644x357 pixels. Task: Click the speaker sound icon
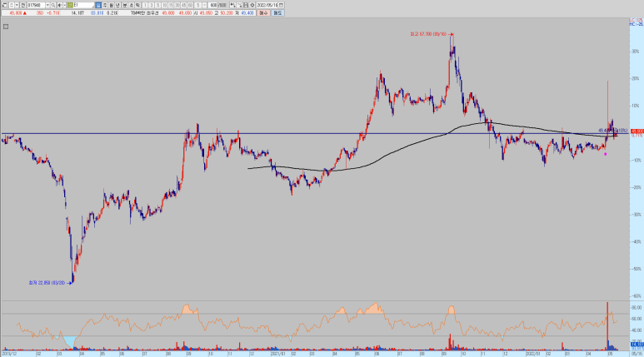pyautogui.click(x=59, y=5)
